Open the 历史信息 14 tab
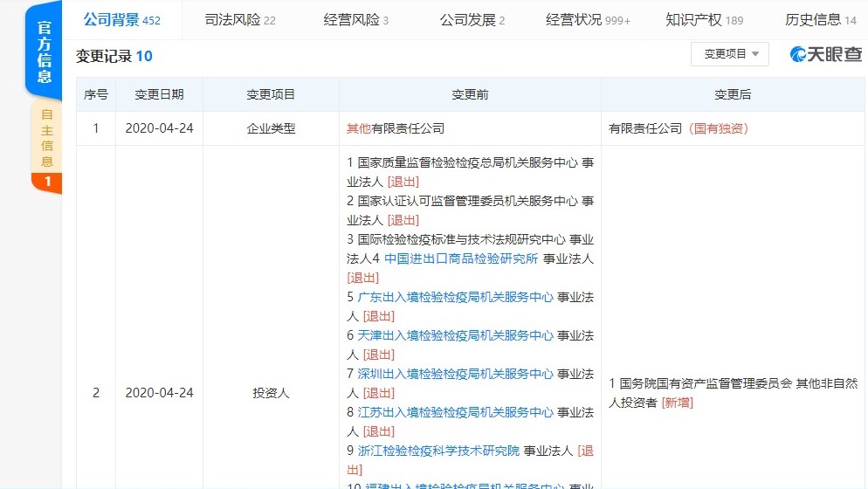The width and height of the screenshot is (868, 489). (820, 20)
